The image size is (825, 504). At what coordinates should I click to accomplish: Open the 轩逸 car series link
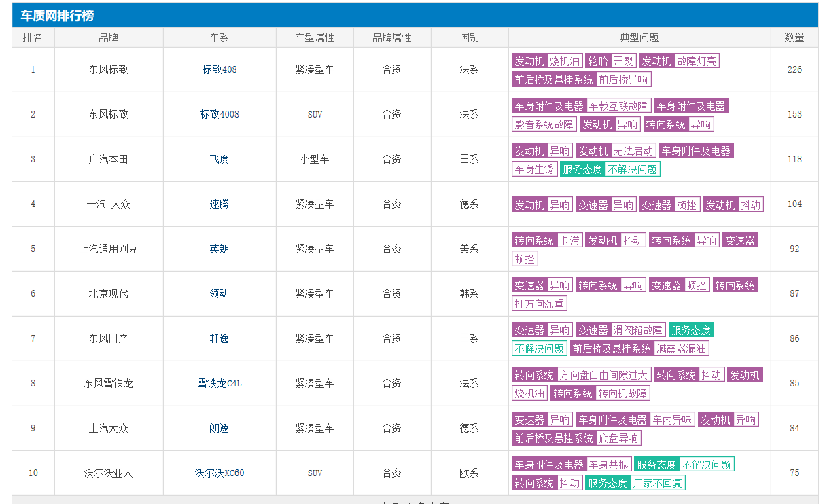(x=220, y=338)
